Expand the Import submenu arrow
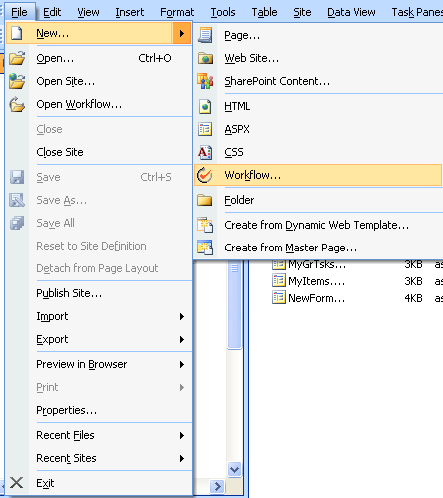The image size is (443, 498). click(182, 316)
